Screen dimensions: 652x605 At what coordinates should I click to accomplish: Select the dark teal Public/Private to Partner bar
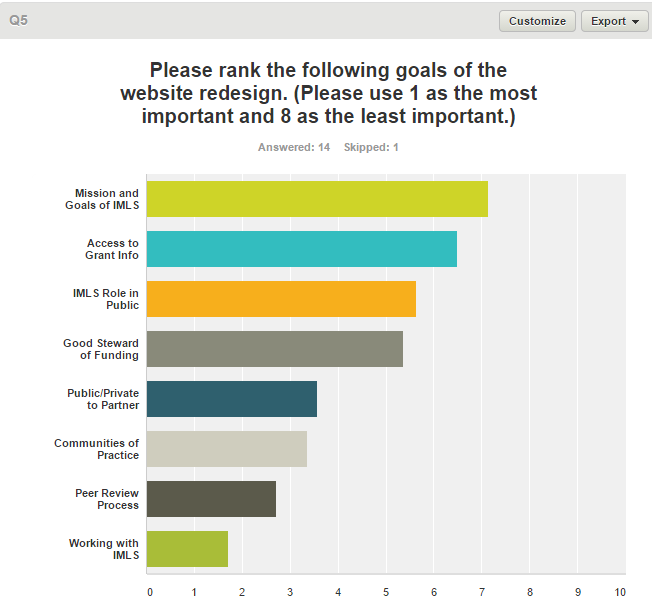231,399
